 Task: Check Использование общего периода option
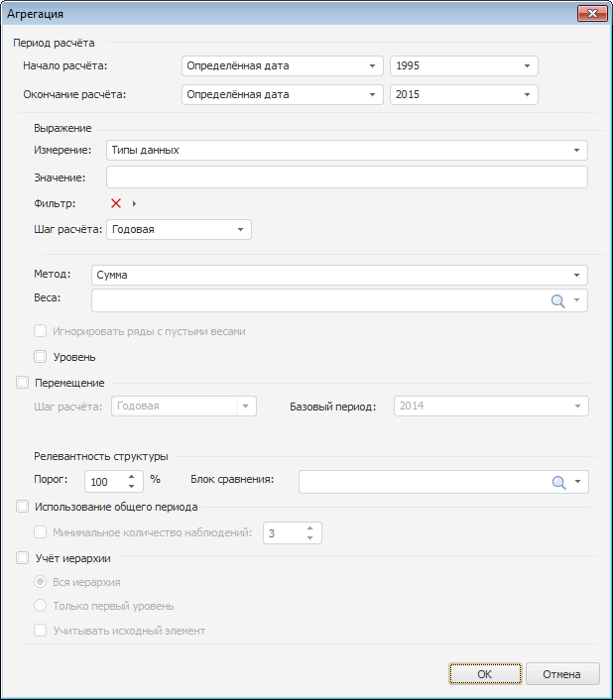(x=23, y=507)
